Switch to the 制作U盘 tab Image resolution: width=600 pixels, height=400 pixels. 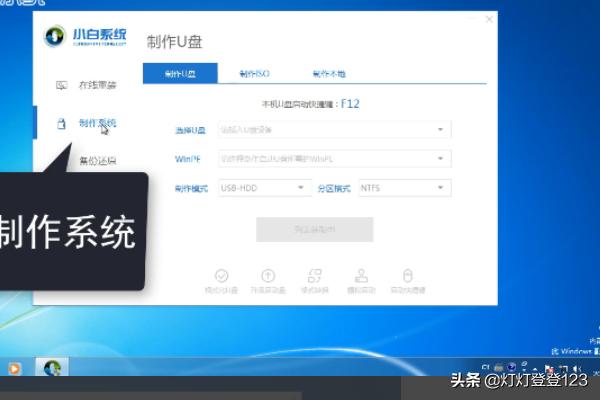tap(180, 73)
